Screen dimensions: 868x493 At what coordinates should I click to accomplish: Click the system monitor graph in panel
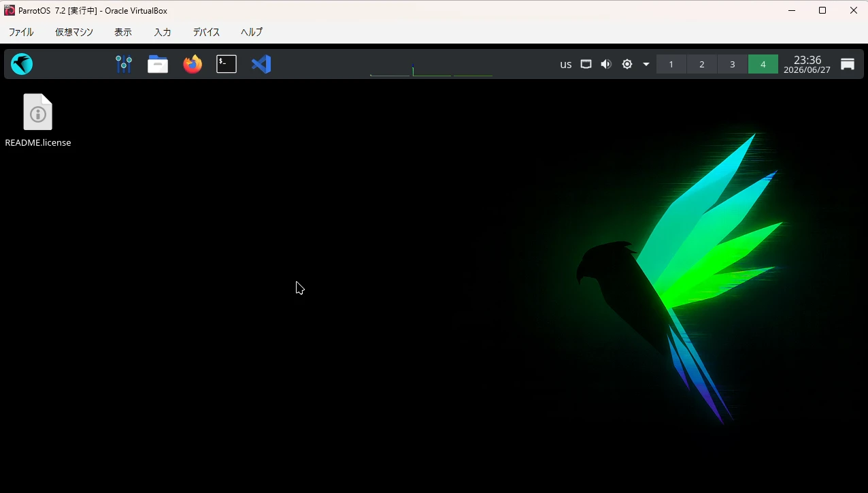(431, 65)
